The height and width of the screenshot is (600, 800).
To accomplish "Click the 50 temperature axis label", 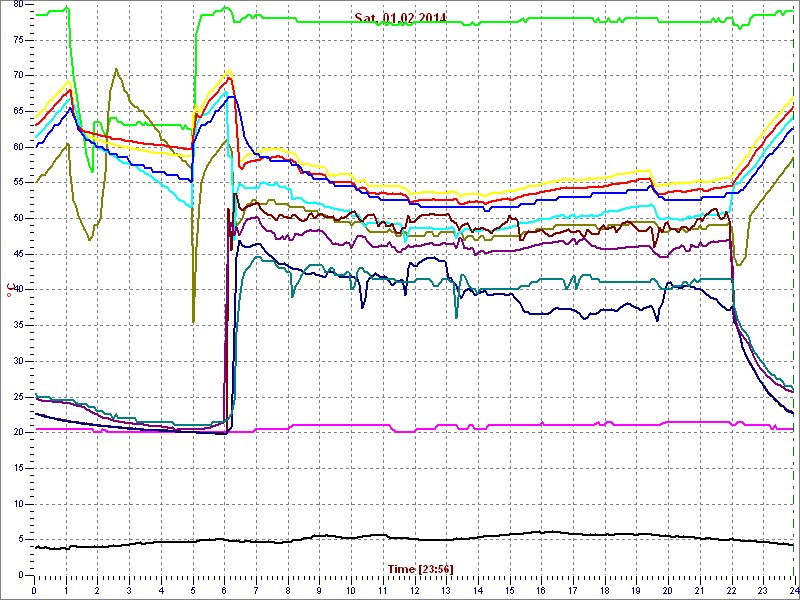I will coord(16,219).
